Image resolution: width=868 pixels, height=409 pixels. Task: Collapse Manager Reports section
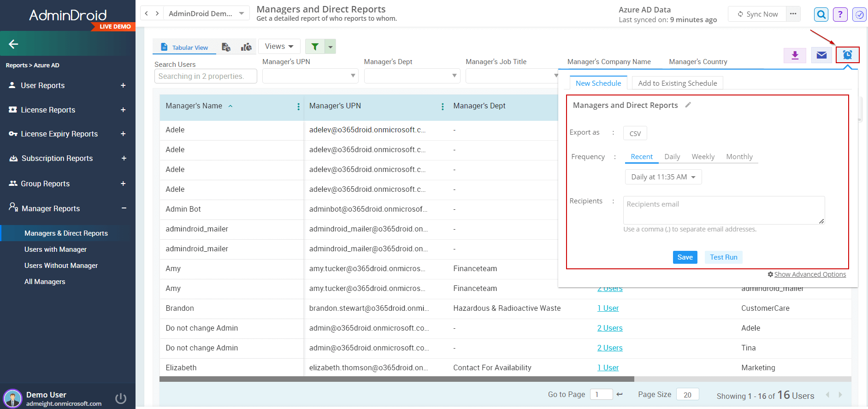click(x=124, y=208)
